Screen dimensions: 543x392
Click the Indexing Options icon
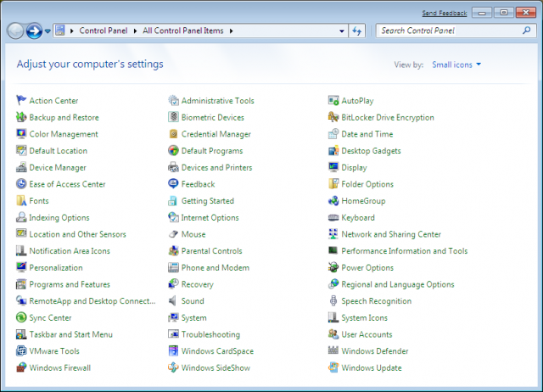(x=21, y=217)
